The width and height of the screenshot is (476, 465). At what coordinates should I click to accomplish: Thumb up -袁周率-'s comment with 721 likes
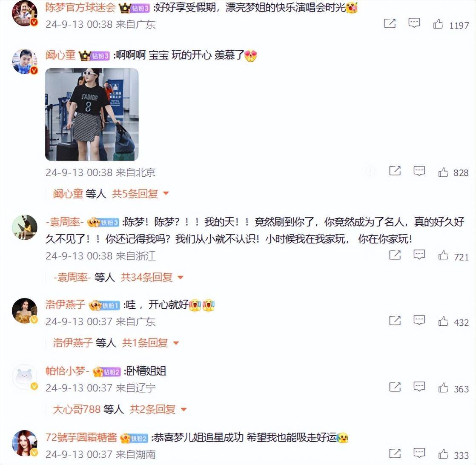(x=443, y=255)
